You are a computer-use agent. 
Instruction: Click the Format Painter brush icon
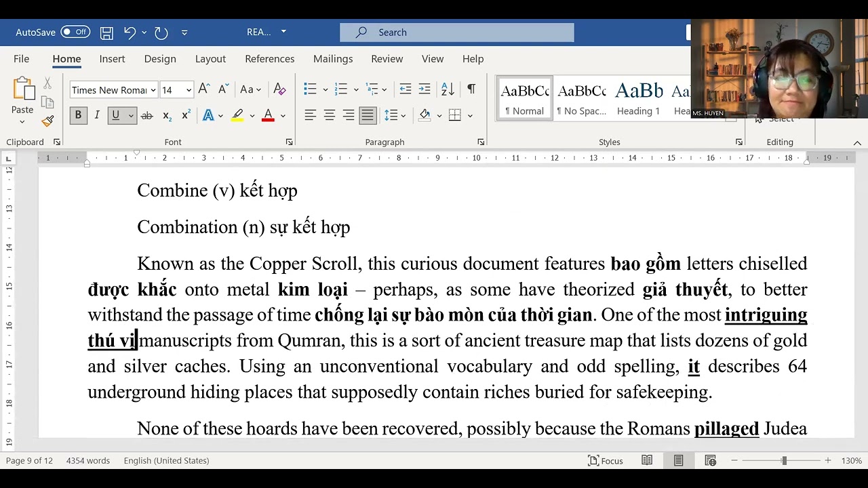click(x=47, y=121)
